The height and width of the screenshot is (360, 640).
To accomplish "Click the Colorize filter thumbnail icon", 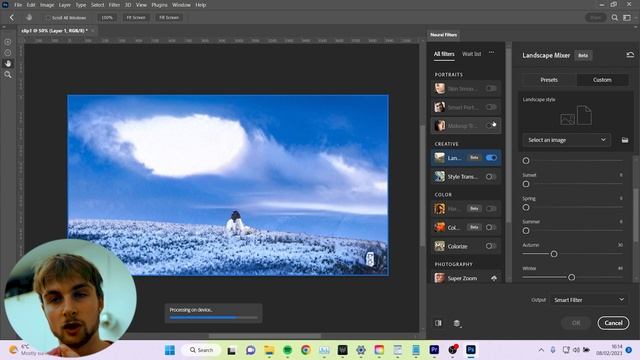I will point(440,246).
